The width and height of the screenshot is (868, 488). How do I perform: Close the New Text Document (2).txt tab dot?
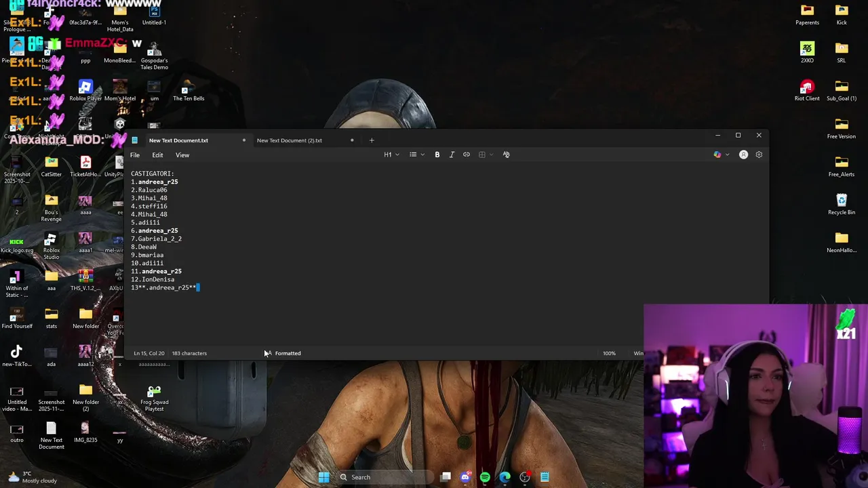point(352,140)
